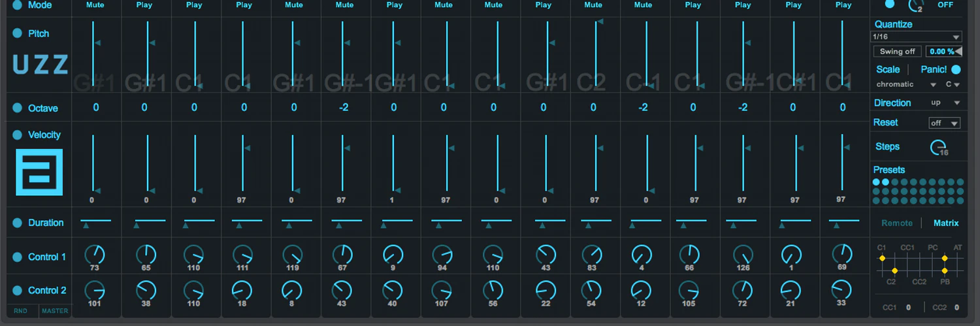Click the octave value under the C-1 step
The height and width of the screenshot is (326, 980).
644,107
